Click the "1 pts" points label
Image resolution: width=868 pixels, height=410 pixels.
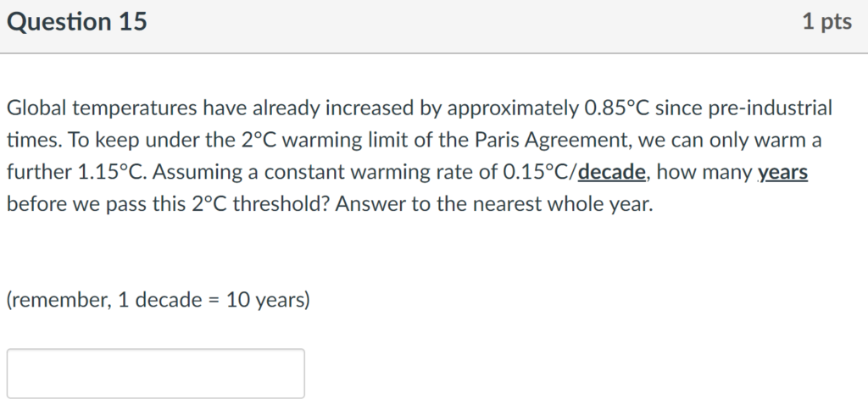point(827,21)
